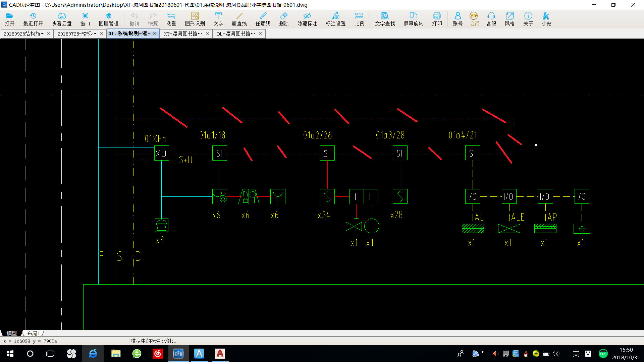Open File Explorer from taskbar

click(116, 354)
